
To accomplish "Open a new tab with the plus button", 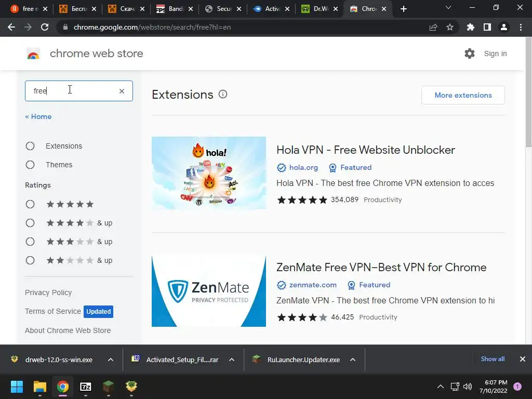I will [403, 9].
